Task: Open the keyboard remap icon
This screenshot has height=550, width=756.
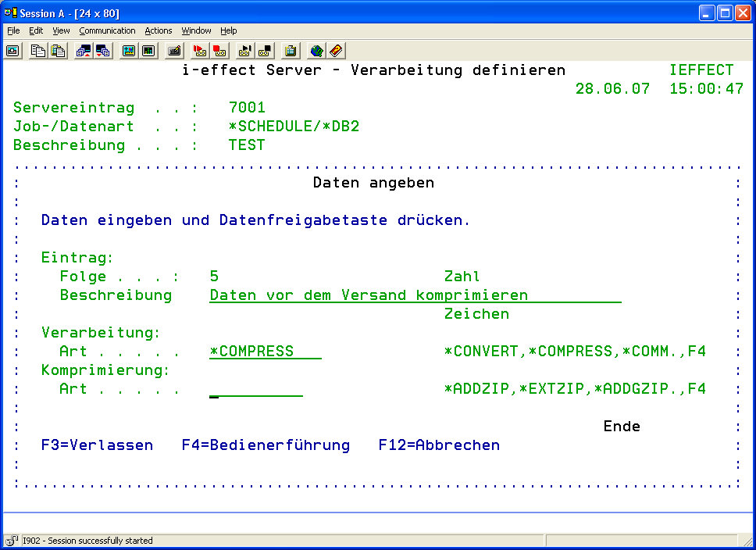Action: (174, 51)
